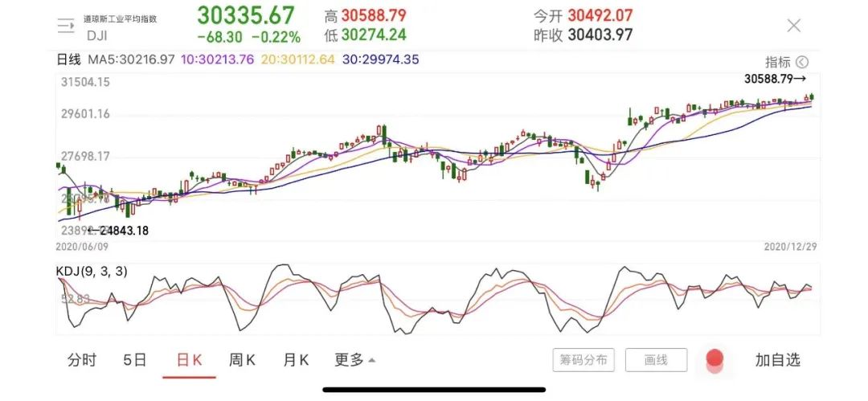The height and width of the screenshot is (401, 868).
Task: Toggle the 筹码分布 chip distribution button
Action: [x=584, y=360]
